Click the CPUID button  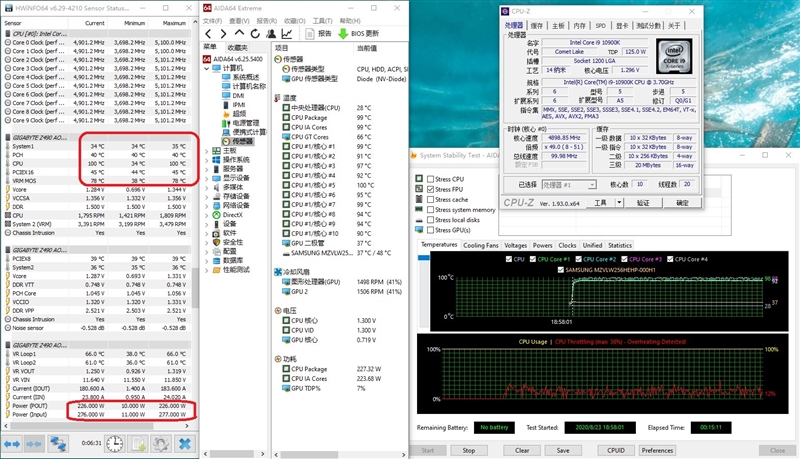[616, 450]
